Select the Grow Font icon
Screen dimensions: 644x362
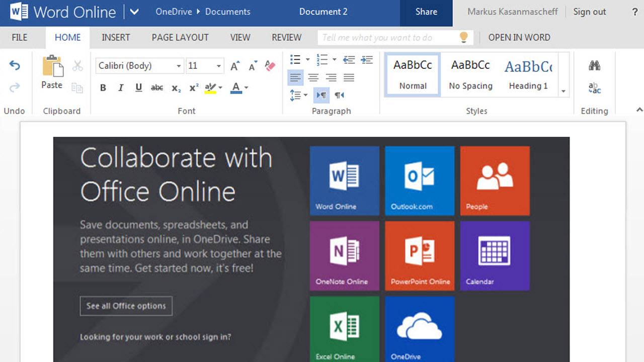(x=234, y=65)
